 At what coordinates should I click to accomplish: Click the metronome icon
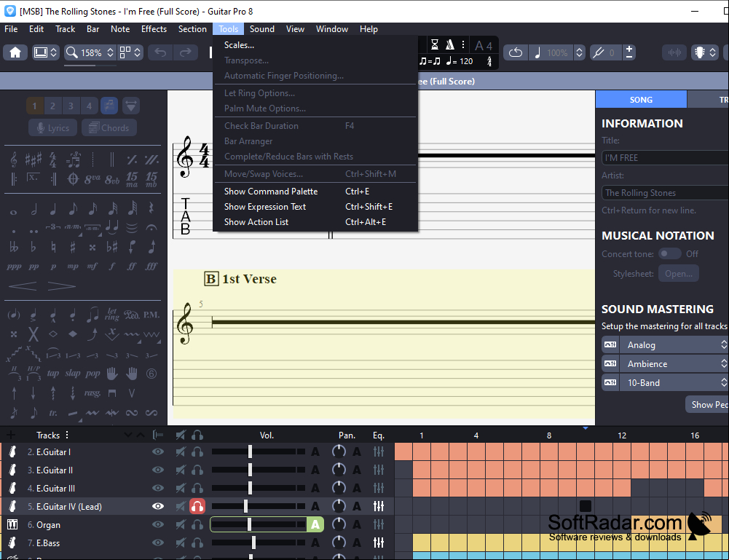449,44
